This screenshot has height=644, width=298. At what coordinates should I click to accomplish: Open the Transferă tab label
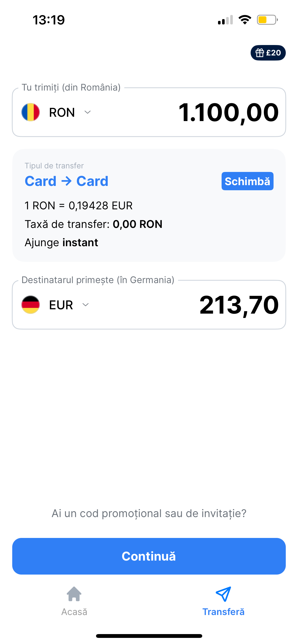(223, 612)
